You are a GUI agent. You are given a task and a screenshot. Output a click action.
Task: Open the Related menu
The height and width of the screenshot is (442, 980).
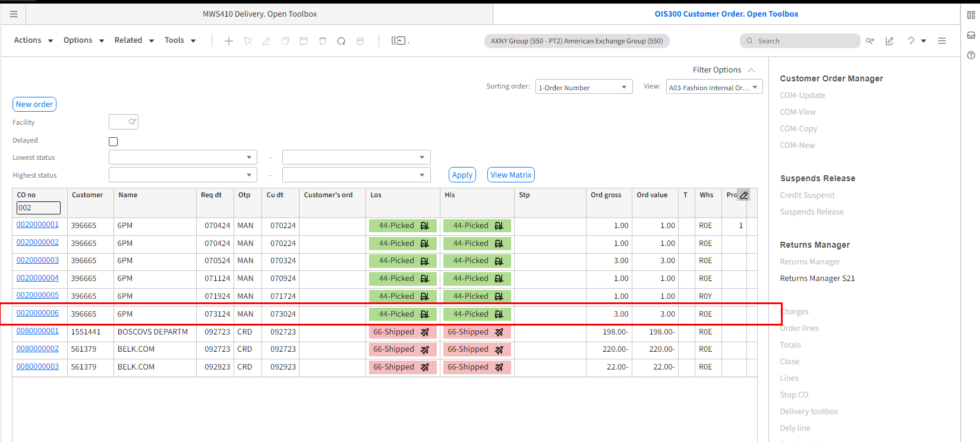tap(134, 40)
